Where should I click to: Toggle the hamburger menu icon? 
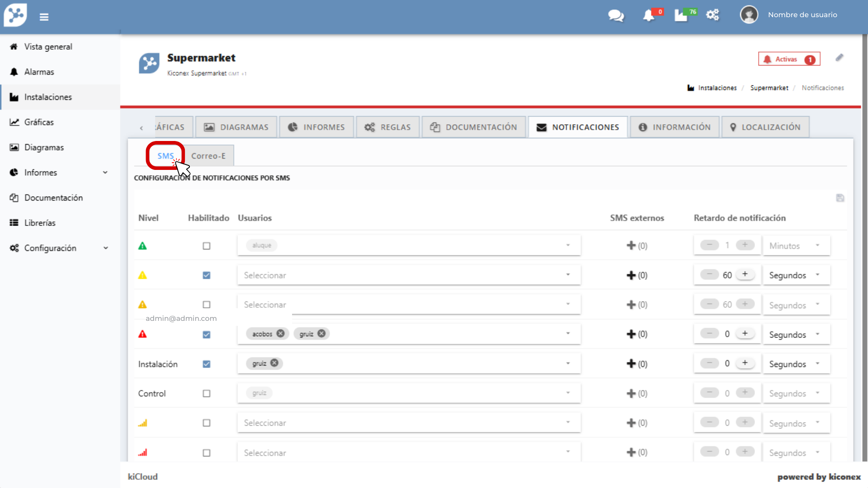click(x=44, y=17)
